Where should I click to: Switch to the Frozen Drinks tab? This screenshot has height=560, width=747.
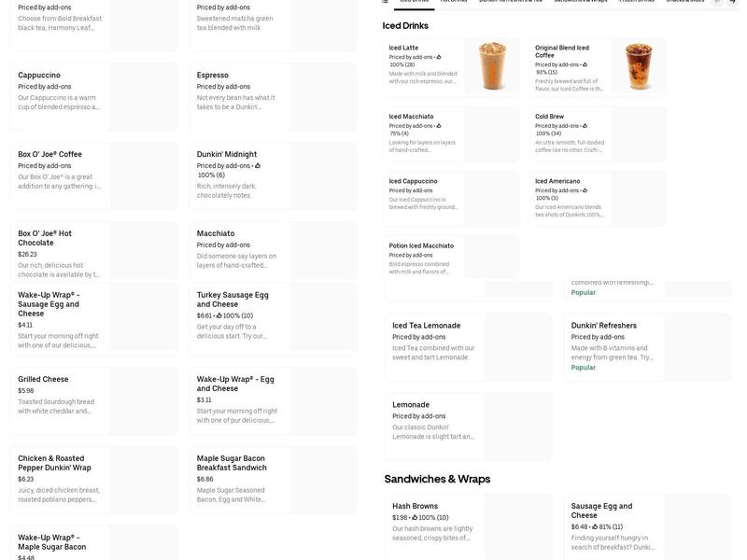636,2
